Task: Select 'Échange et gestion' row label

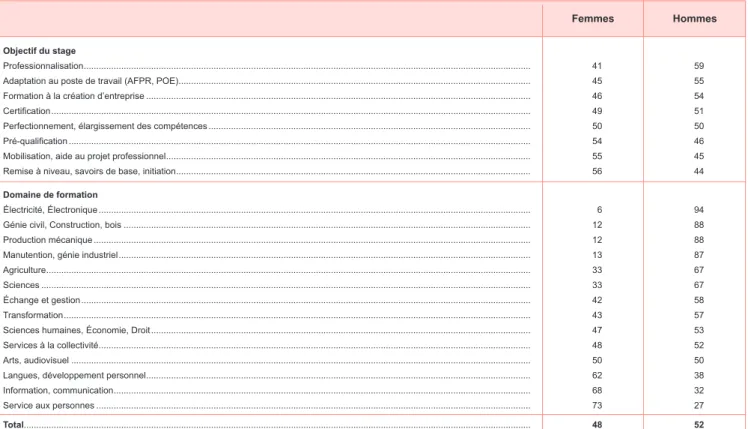Action: [42, 300]
